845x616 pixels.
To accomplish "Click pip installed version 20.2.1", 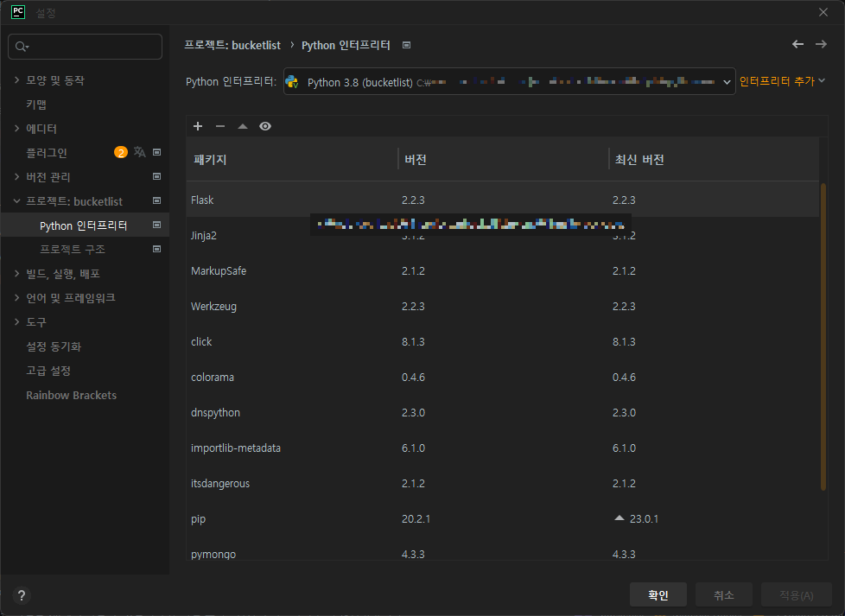I will point(416,519).
